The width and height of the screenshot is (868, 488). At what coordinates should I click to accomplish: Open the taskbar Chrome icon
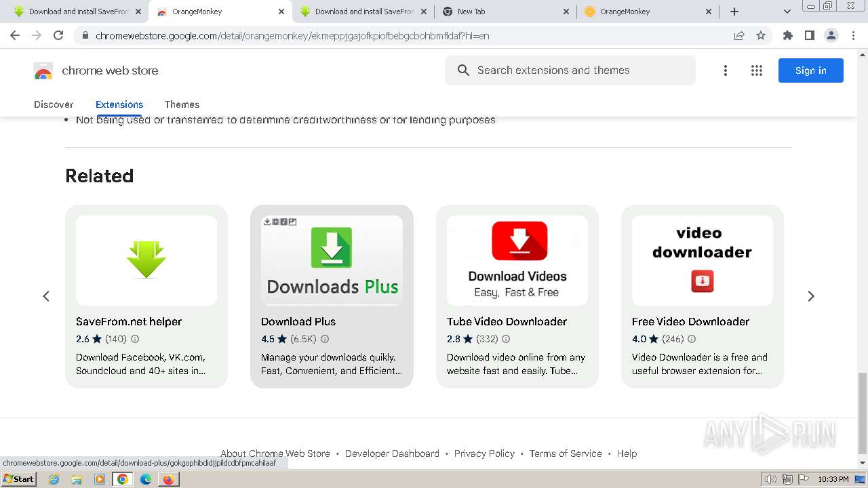(123, 479)
